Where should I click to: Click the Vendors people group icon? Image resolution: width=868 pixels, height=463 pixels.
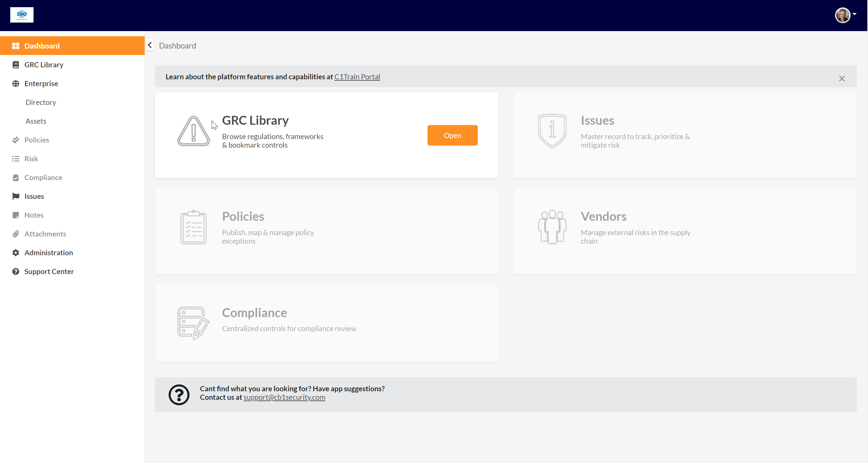tap(552, 227)
